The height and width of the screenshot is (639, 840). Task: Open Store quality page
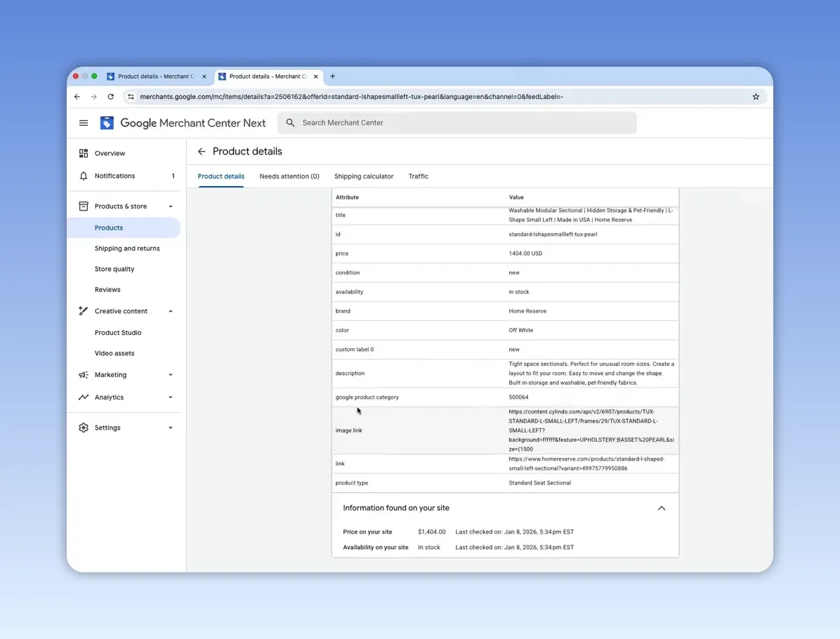(114, 269)
